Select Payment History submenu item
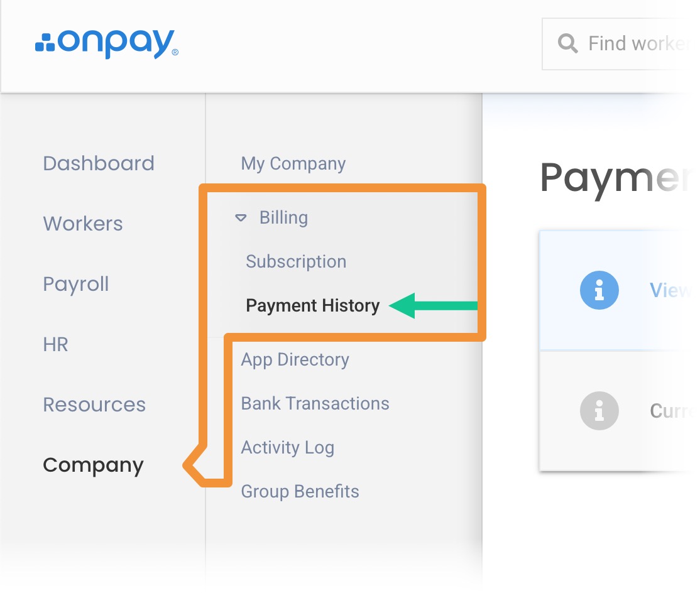The height and width of the screenshot is (598, 700). pyautogui.click(x=313, y=306)
